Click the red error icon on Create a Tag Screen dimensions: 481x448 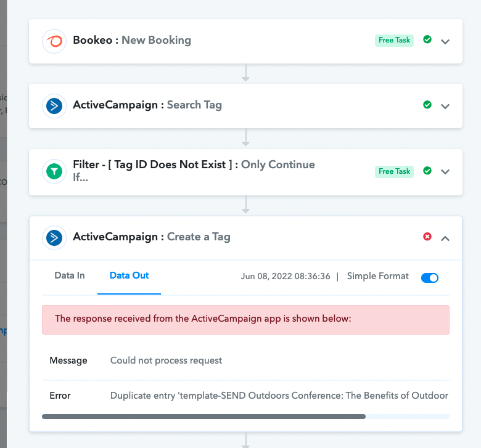pyautogui.click(x=427, y=237)
